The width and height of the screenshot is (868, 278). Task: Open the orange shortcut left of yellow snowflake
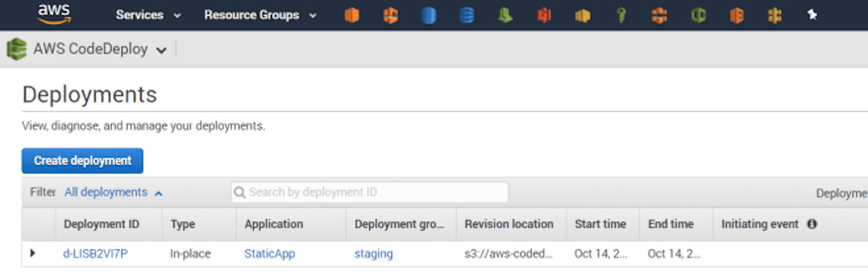tap(736, 15)
